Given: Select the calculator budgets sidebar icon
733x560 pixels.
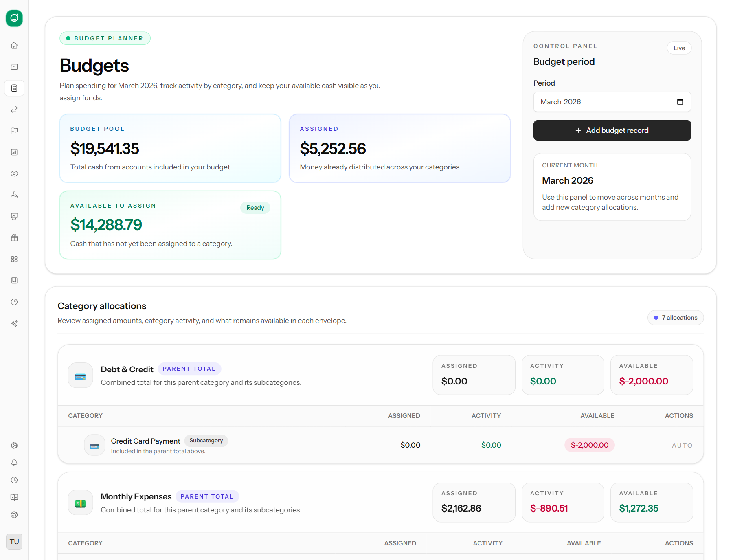Looking at the screenshot, I should (14, 88).
